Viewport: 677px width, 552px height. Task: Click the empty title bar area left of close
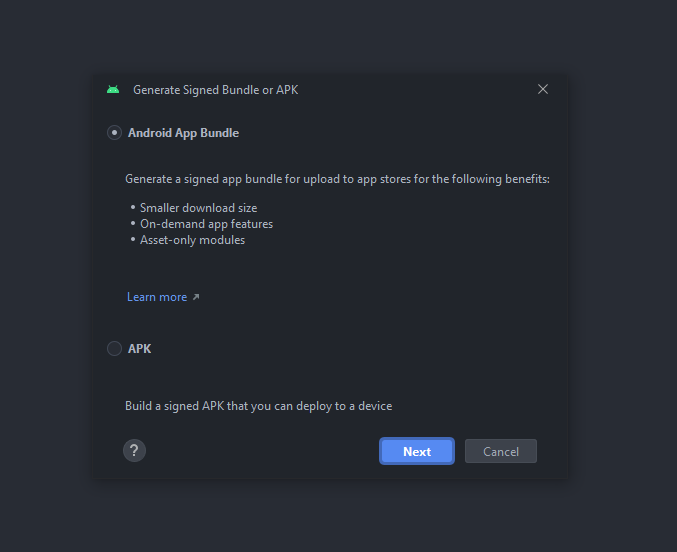pyautogui.click(x=420, y=90)
